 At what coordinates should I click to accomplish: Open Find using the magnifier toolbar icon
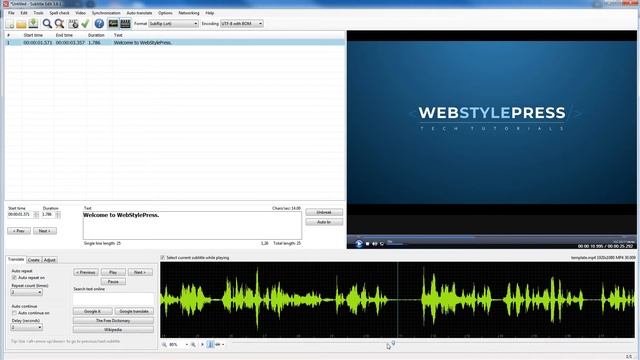(47, 24)
